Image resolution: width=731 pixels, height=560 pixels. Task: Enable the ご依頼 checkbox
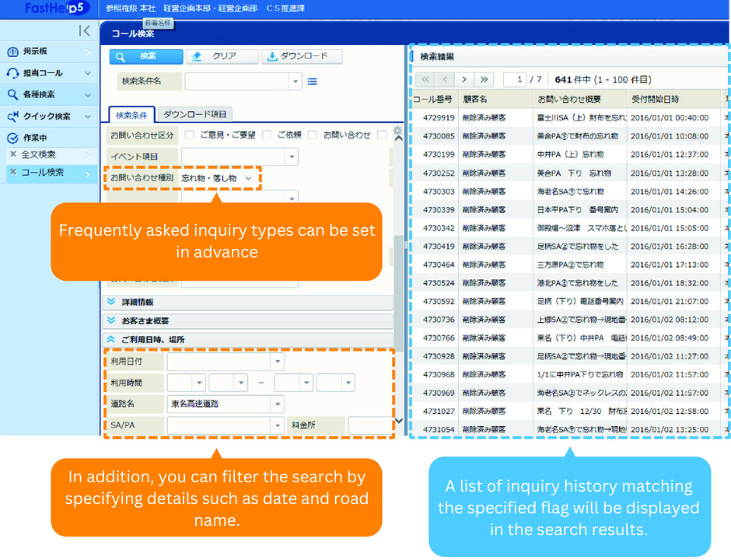pos(264,134)
